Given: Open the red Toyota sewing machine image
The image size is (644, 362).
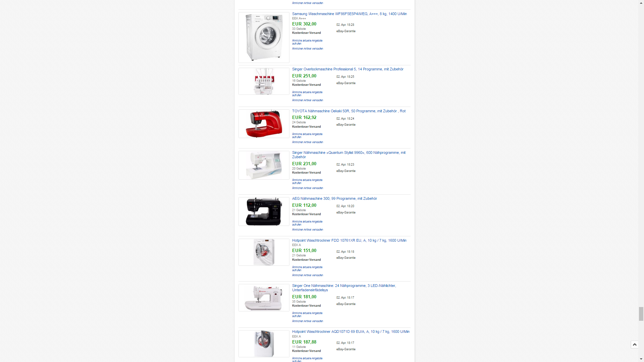Looking at the screenshot, I should click(264, 124).
